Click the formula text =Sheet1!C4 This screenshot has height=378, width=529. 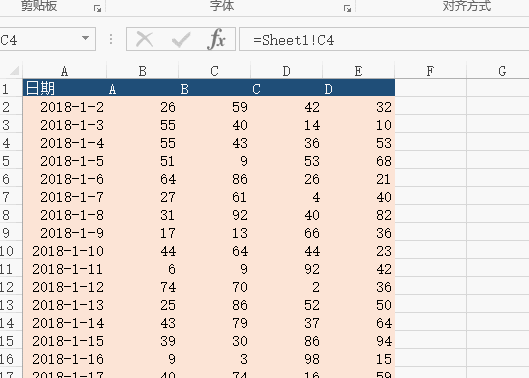click(294, 40)
